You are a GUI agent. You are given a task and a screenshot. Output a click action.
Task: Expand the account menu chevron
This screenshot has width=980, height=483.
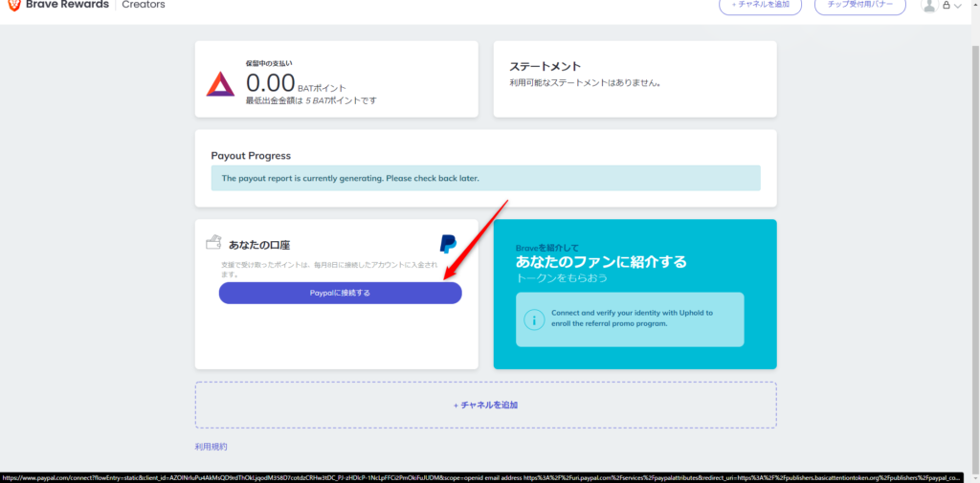tap(958, 7)
